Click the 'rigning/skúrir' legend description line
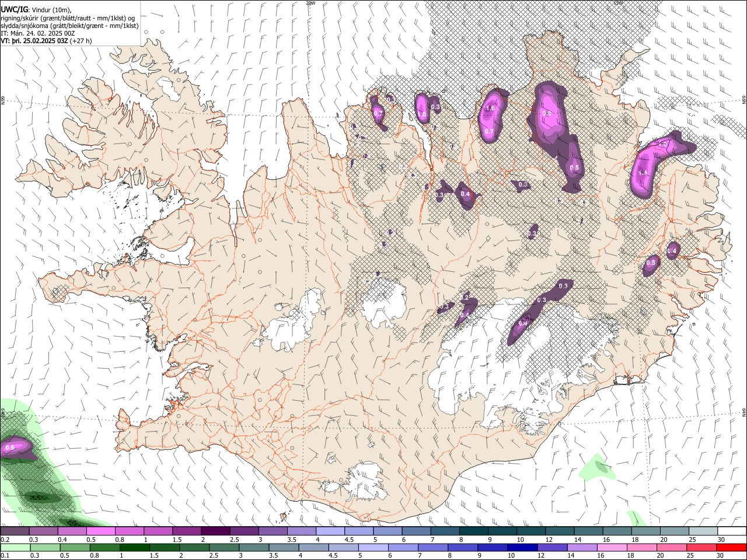 (x=68, y=18)
